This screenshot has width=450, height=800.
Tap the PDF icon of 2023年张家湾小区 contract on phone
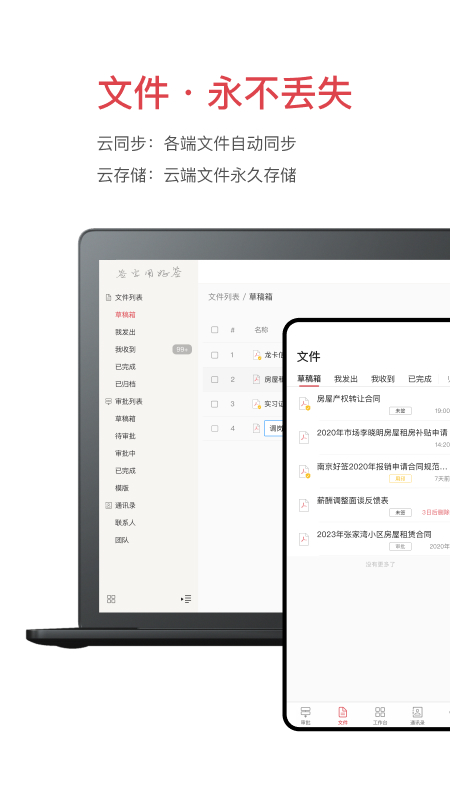pos(304,540)
